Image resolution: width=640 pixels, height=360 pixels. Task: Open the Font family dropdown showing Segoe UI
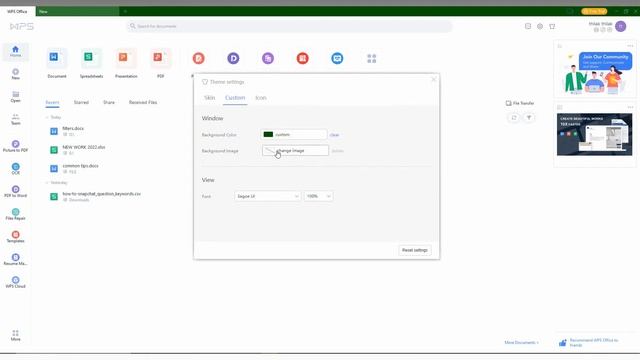click(267, 196)
